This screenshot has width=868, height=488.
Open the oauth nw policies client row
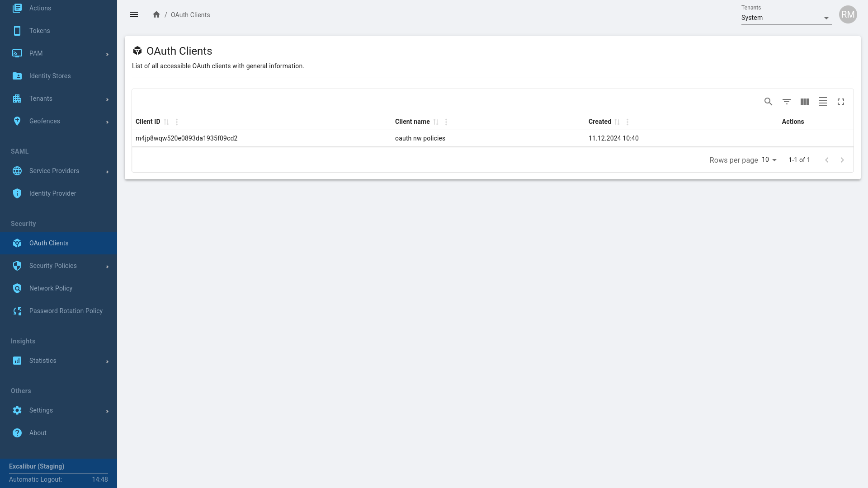[x=420, y=138]
